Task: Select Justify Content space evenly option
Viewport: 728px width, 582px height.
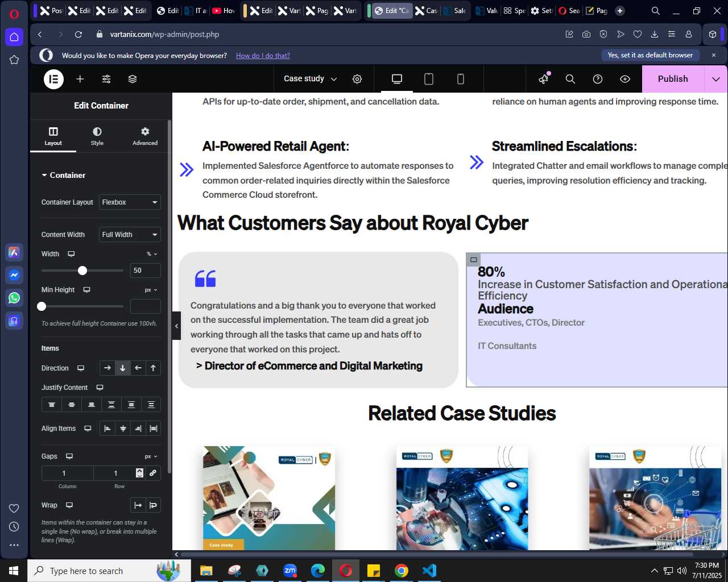Action: point(151,405)
